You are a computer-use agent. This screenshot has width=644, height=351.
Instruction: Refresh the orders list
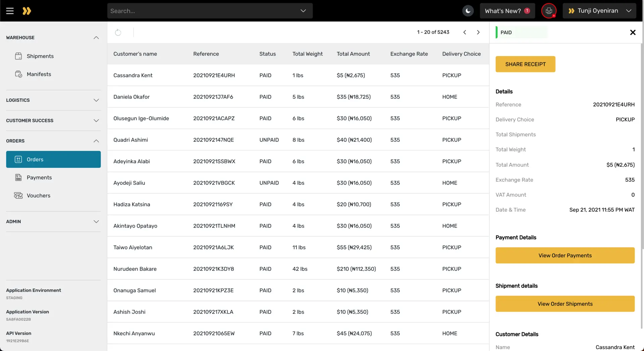pyautogui.click(x=118, y=32)
